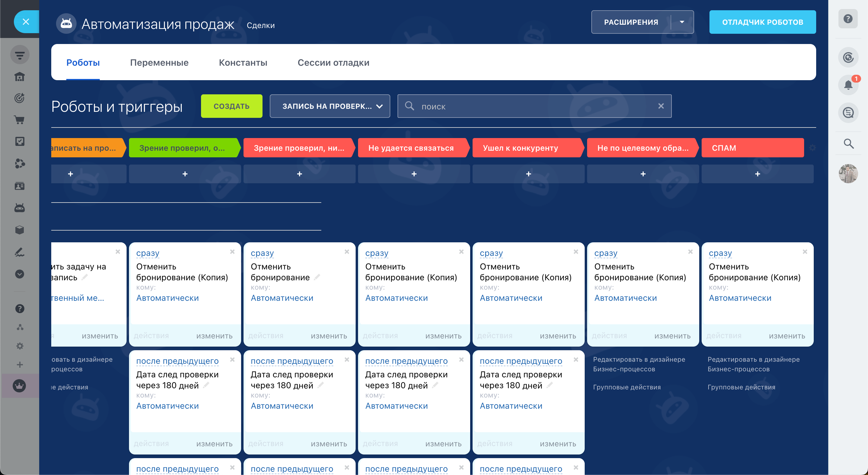
Task: Click the green СОЗДАТЬ button
Action: (x=231, y=106)
